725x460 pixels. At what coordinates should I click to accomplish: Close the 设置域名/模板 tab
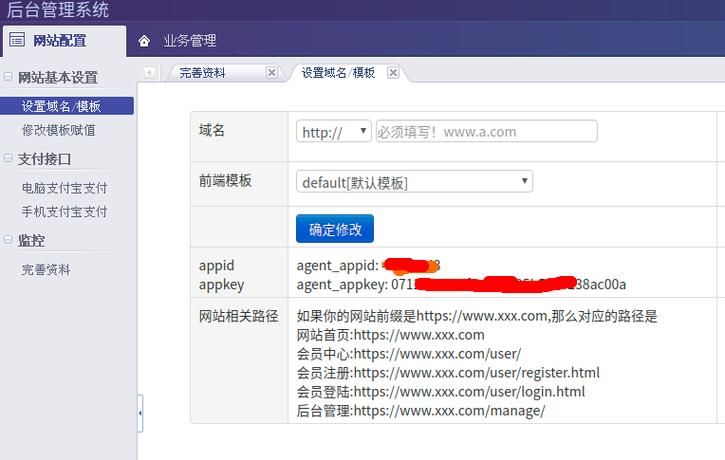pyautogui.click(x=393, y=73)
